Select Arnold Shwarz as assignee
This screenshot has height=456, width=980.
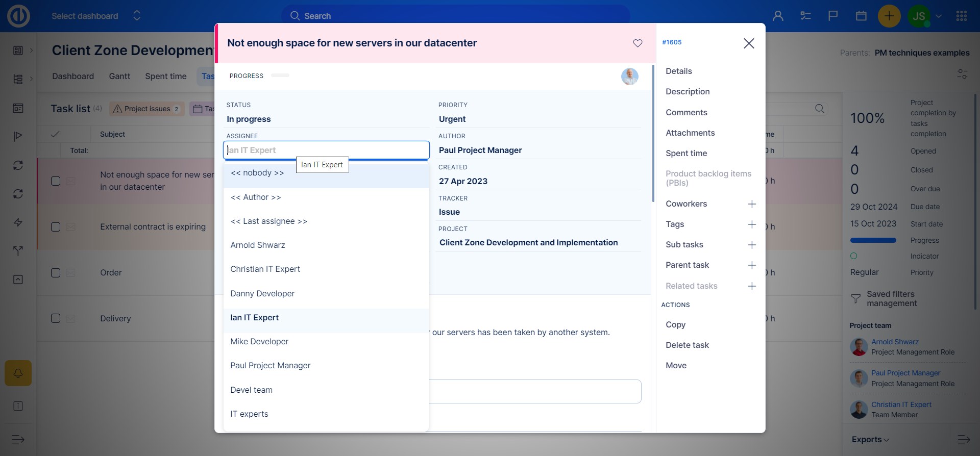tap(326, 245)
